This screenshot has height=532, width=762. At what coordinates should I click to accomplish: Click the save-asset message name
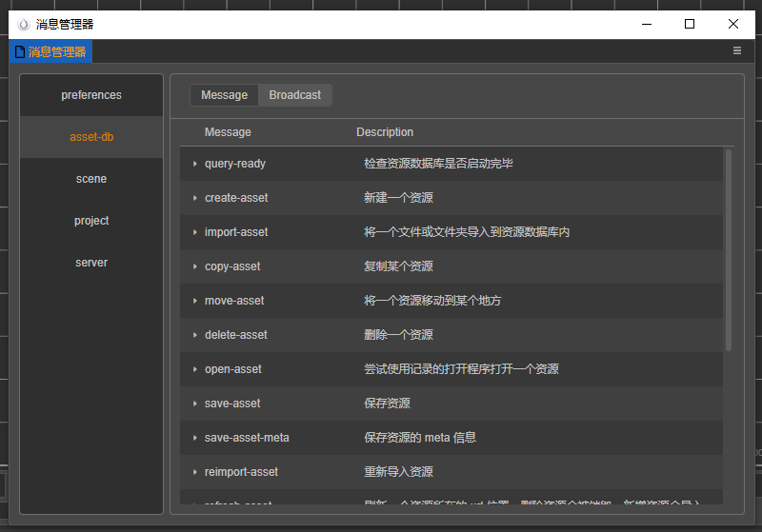tap(232, 404)
